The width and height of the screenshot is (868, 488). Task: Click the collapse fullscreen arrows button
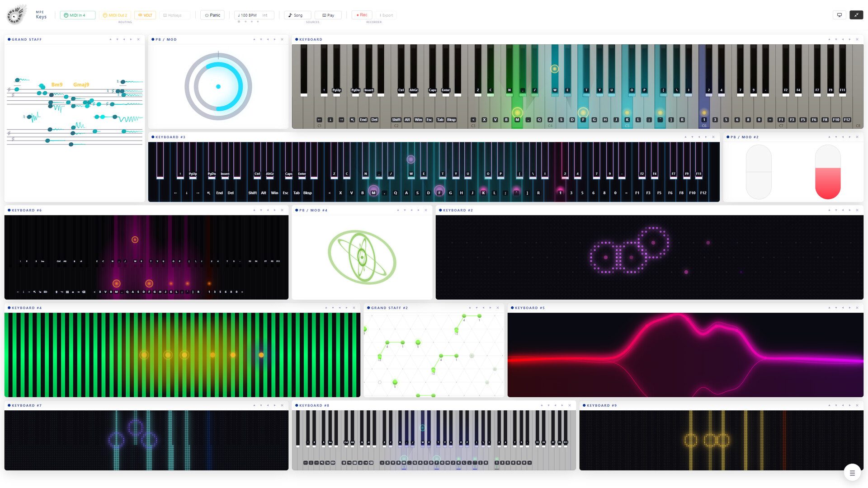(x=856, y=15)
